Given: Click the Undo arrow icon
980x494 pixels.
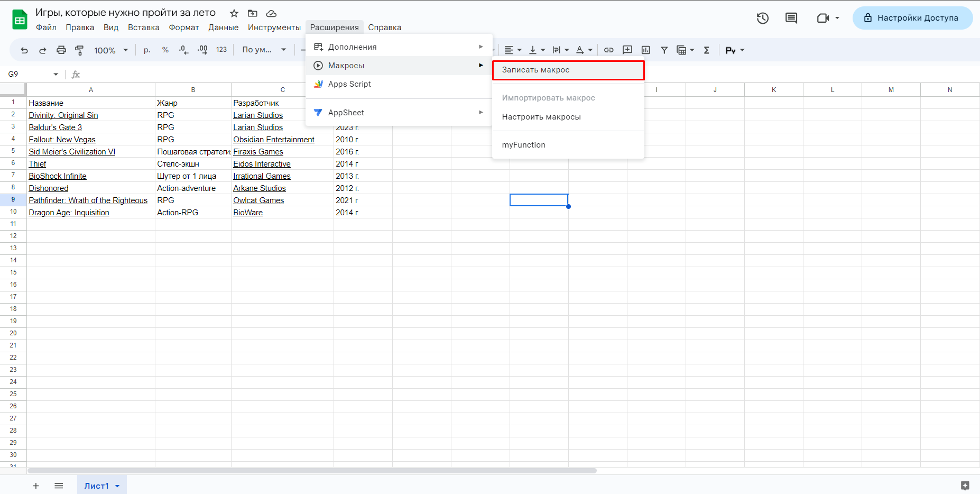Looking at the screenshot, I should 24,50.
